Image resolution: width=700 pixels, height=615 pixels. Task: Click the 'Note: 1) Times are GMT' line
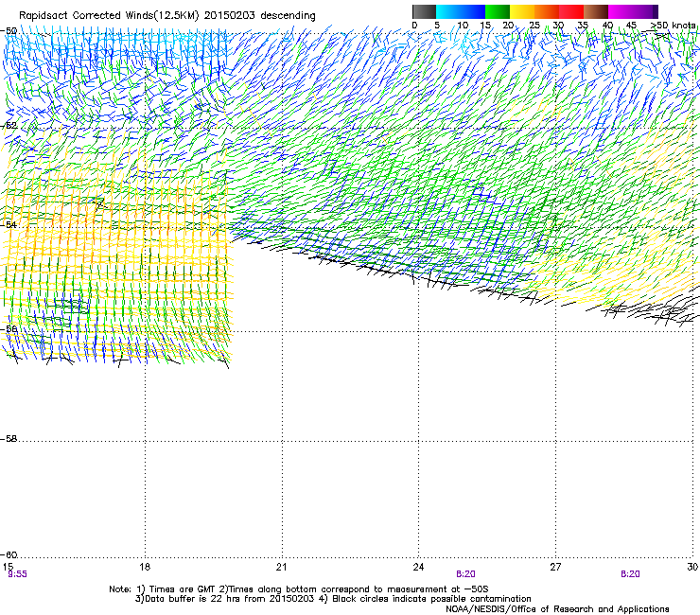299,589
